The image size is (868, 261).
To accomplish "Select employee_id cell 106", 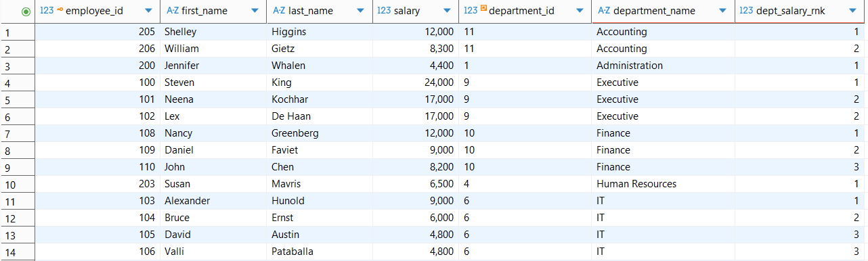I will coord(97,252).
